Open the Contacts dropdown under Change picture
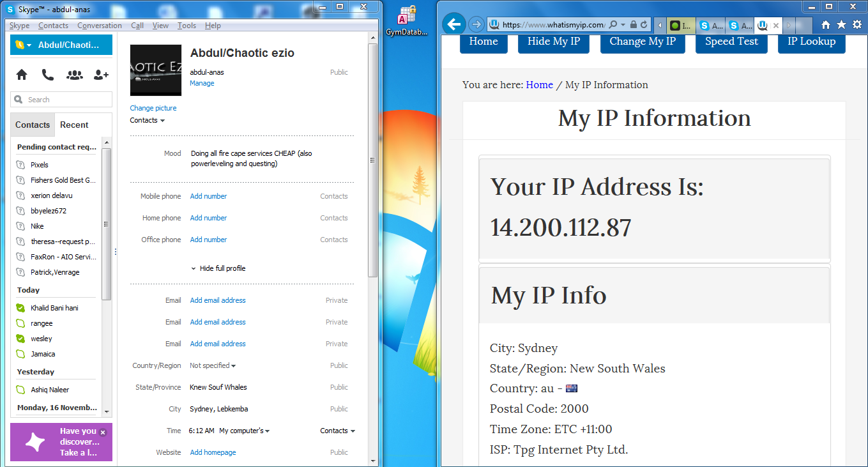 (x=148, y=120)
